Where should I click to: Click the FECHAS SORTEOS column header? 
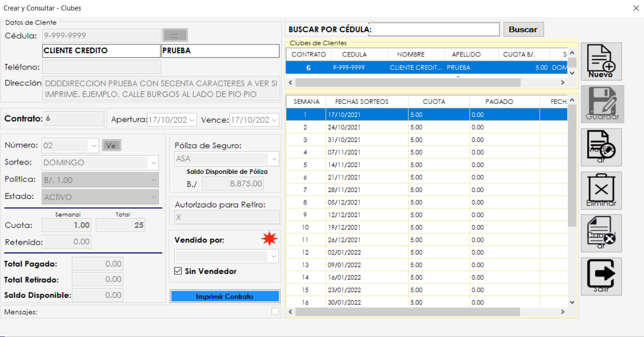pos(367,101)
